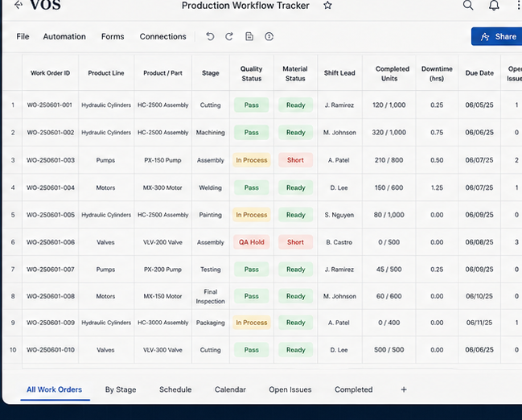
Task: Click the Material Status column header
Action: point(295,73)
